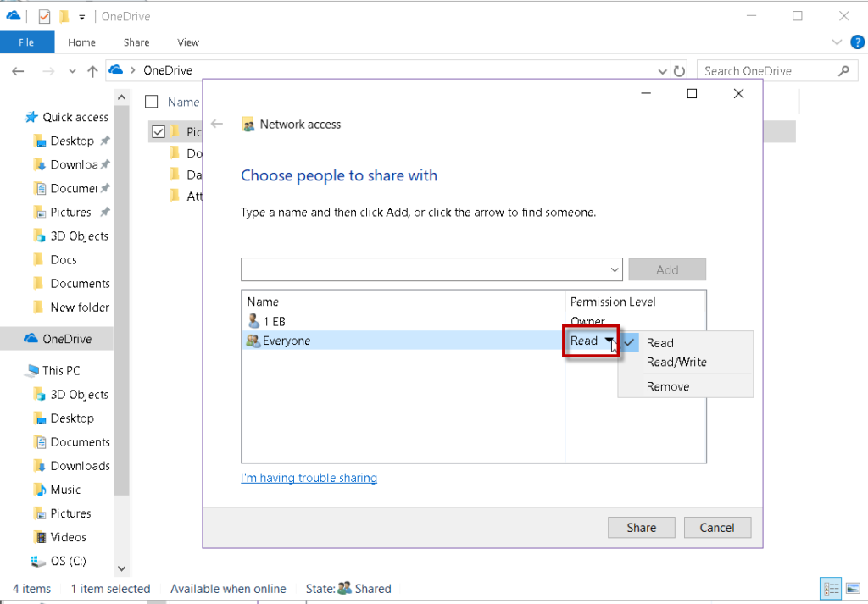Image resolution: width=868 pixels, height=604 pixels.
Task: Expand the ribbon with the chevron
Action: pyautogui.click(x=837, y=42)
